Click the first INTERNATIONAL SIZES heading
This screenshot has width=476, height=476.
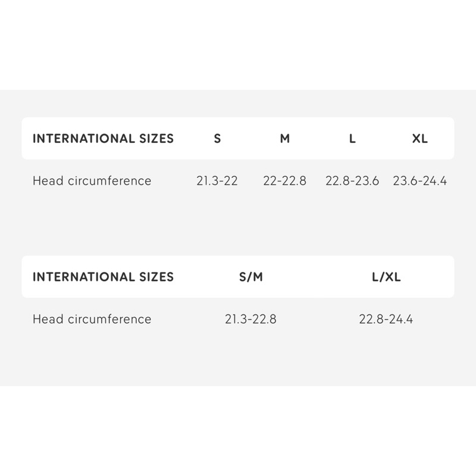(x=103, y=139)
